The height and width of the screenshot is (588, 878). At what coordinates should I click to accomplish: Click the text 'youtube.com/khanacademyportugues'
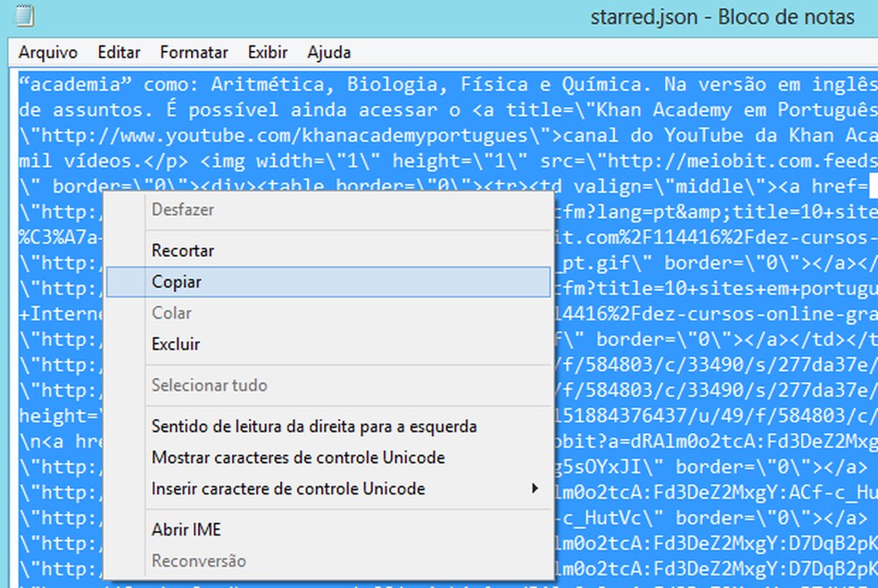346,136
